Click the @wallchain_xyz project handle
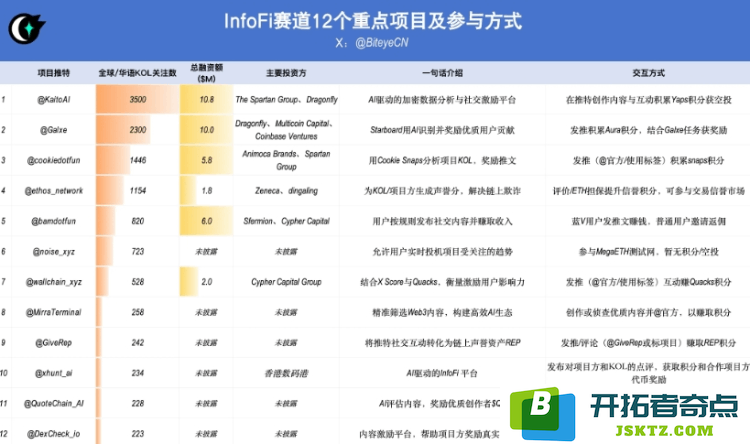The width and height of the screenshot is (750, 444). (x=54, y=282)
